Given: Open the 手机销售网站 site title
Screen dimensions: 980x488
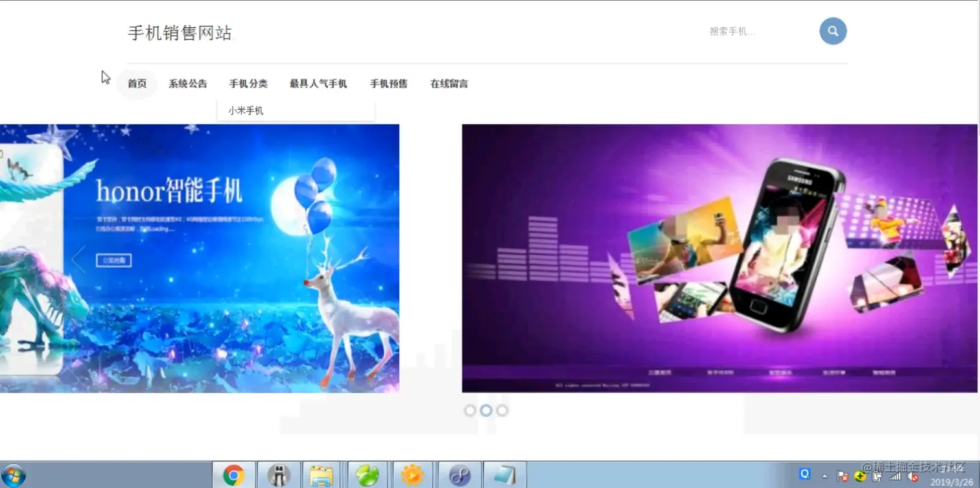Looking at the screenshot, I should pos(180,33).
